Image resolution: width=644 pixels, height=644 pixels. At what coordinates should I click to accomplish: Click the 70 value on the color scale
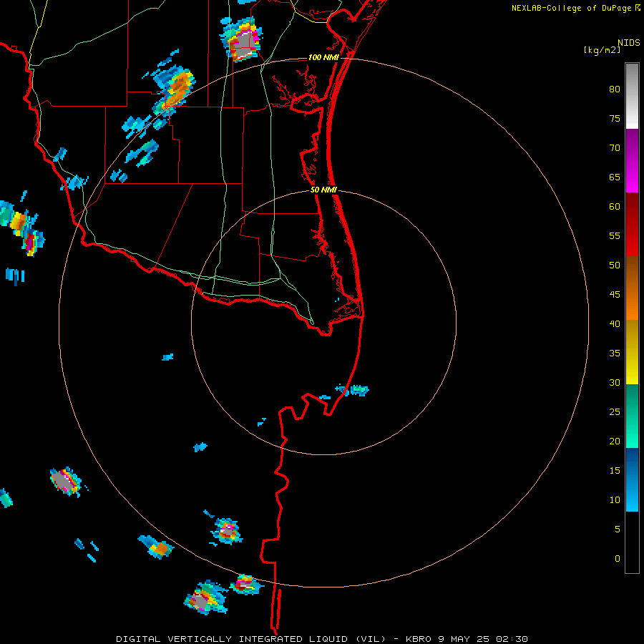pos(615,148)
